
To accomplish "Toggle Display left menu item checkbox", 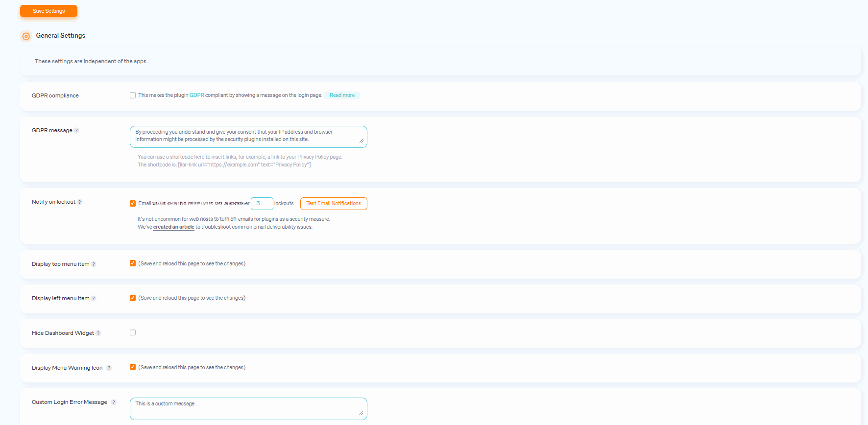I will coord(133,298).
